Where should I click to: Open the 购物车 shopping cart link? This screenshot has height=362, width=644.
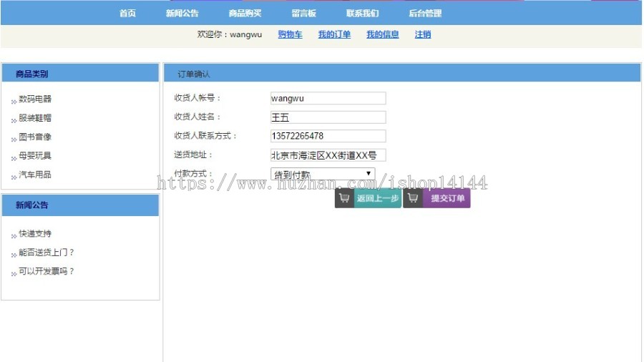[290, 34]
